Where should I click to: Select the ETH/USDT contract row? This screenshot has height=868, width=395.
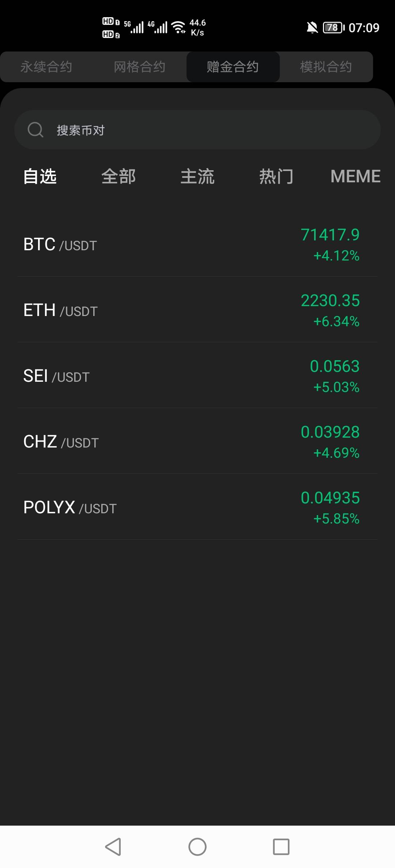197,310
